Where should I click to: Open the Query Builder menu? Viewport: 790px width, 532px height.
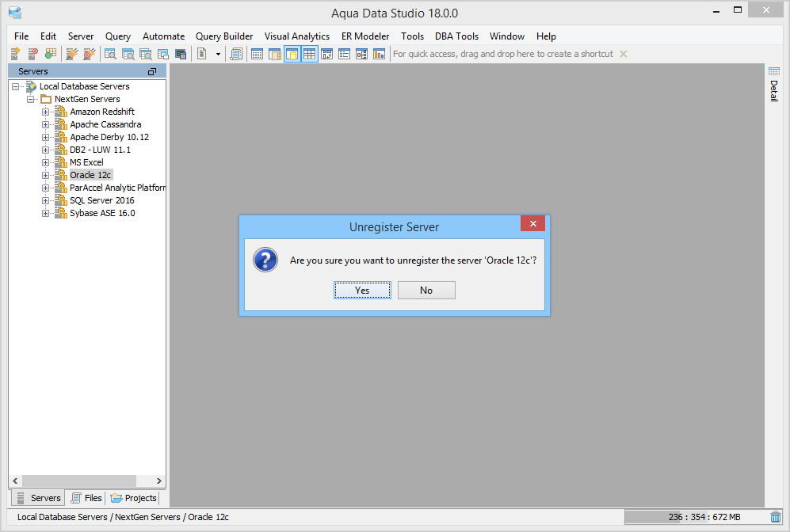tap(224, 36)
